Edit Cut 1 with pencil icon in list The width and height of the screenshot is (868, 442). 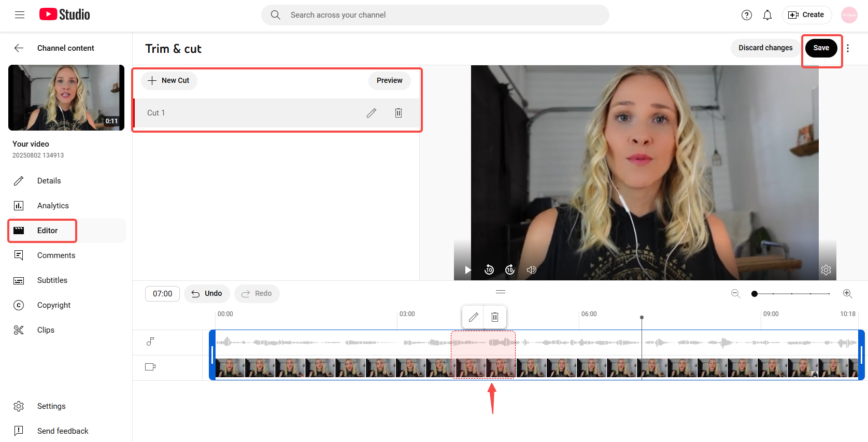(x=371, y=113)
